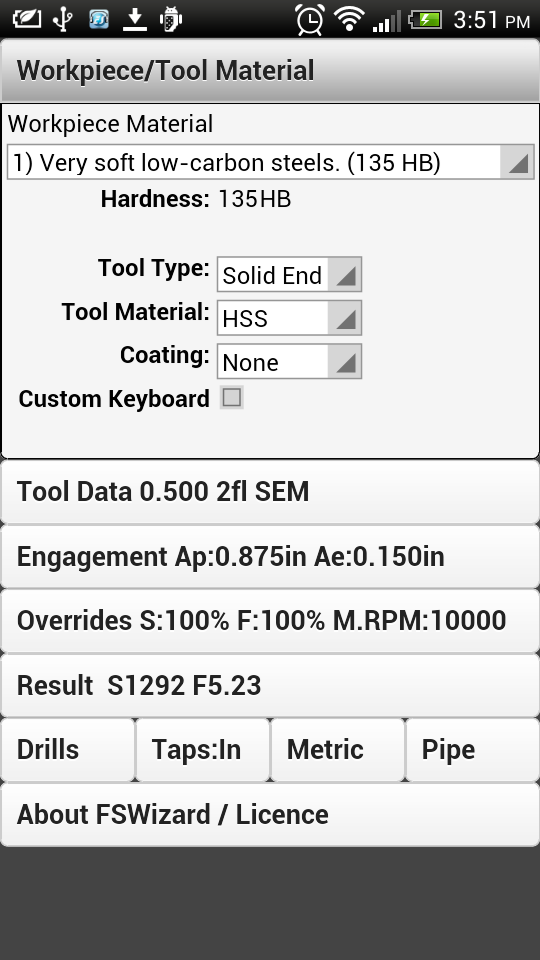Open the Workpiece Material dropdown
Image resolution: width=540 pixels, height=960 pixels.
coord(271,162)
